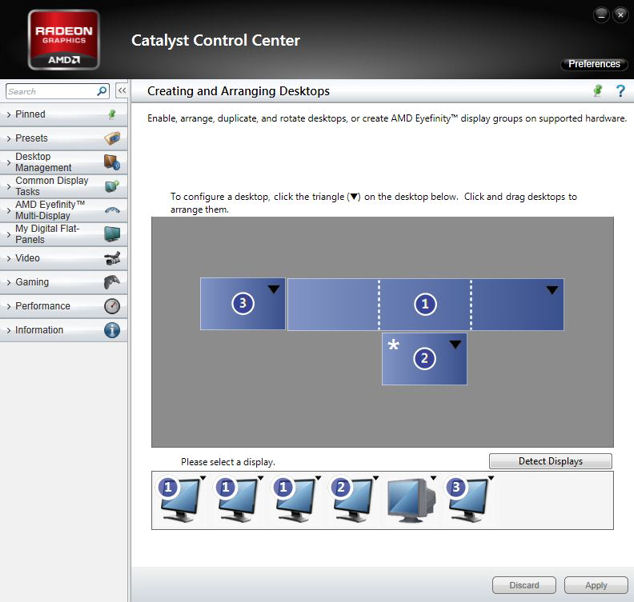This screenshot has width=634, height=602.
Task: Open the Performance section
Action: coord(63,306)
